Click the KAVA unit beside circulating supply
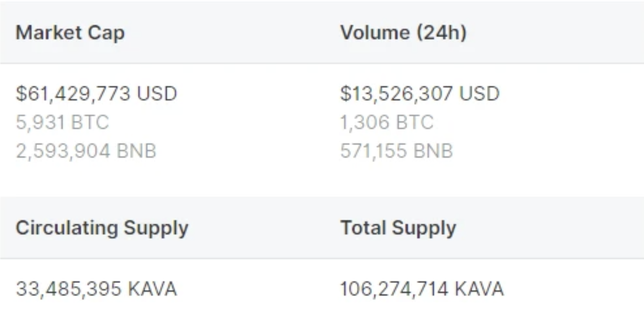Screen dimensions: 644x335 point(152,289)
